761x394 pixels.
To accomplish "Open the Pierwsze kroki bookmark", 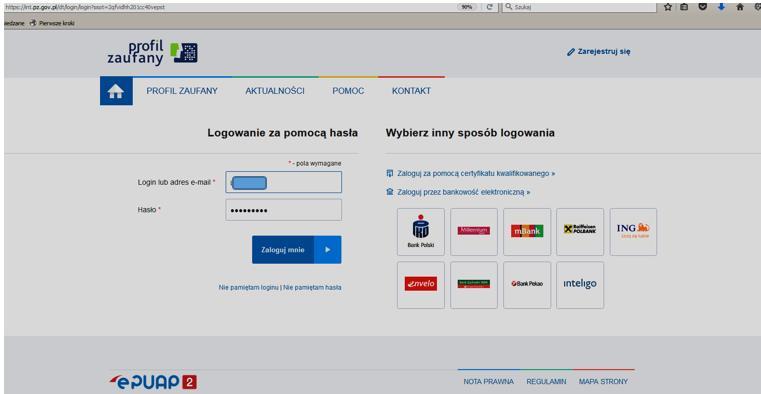I will 52,23.
